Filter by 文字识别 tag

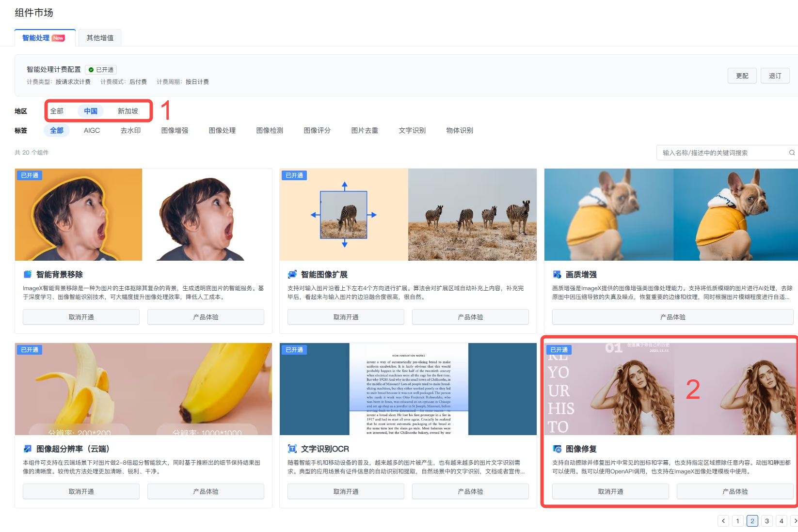tap(412, 130)
